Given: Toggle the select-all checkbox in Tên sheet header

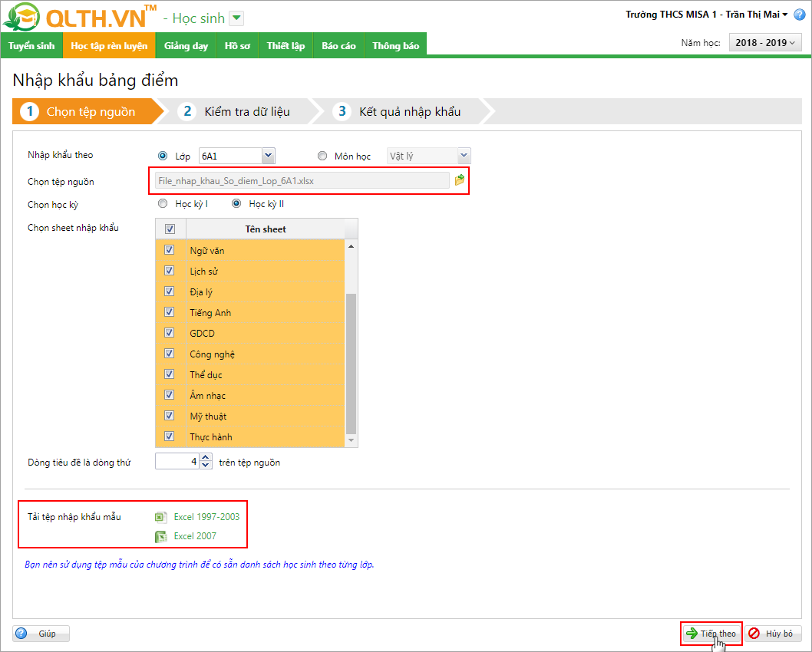Looking at the screenshot, I should coord(170,229).
